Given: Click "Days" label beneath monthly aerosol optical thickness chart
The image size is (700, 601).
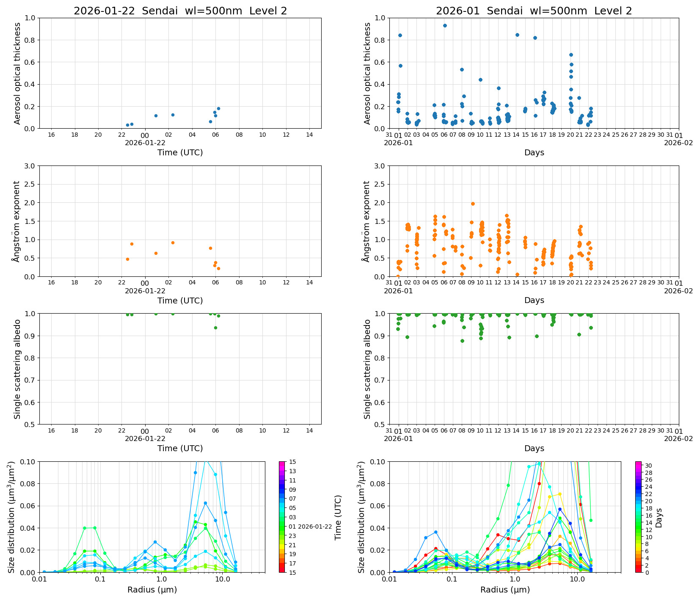Looking at the screenshot, I should click(534, 152).
